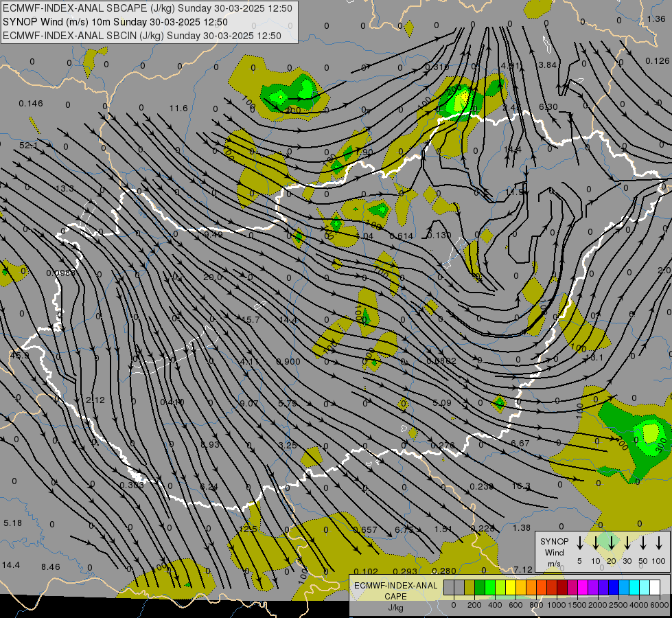Click the 10 m/s wind arrow in legend
Viewport: 672px width, 618px height.
point(595,543)
